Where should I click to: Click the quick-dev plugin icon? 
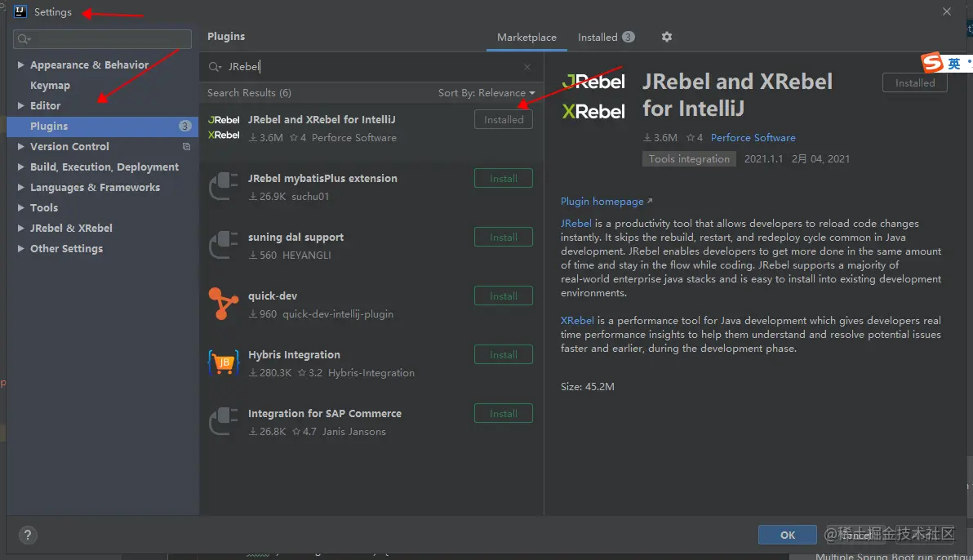coord(224,304)
